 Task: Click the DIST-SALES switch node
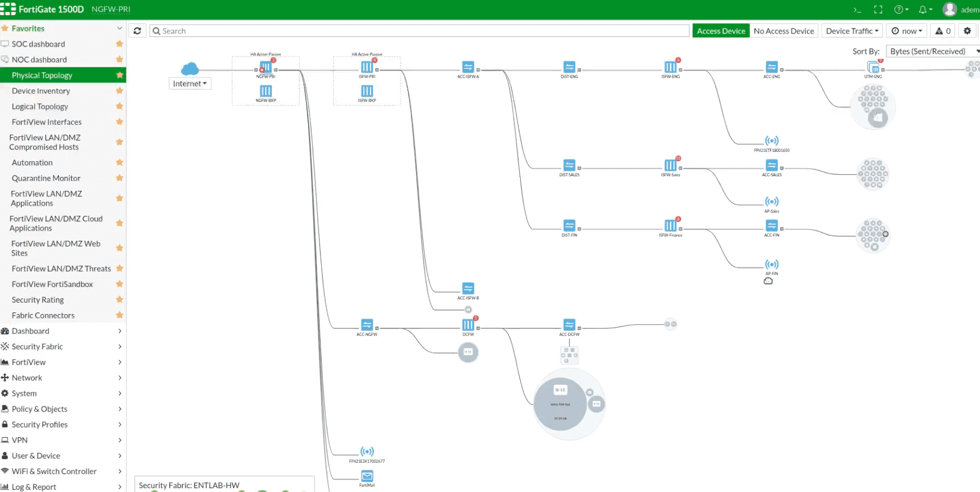coord(569,165)
